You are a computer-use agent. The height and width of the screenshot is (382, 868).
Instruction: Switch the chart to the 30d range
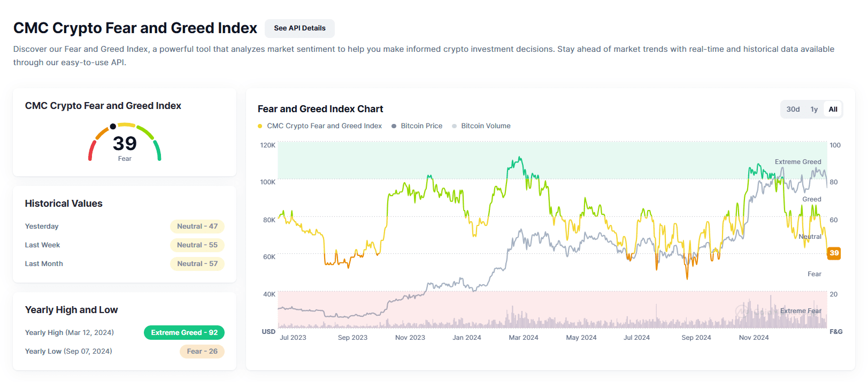[x=793, y=110]
